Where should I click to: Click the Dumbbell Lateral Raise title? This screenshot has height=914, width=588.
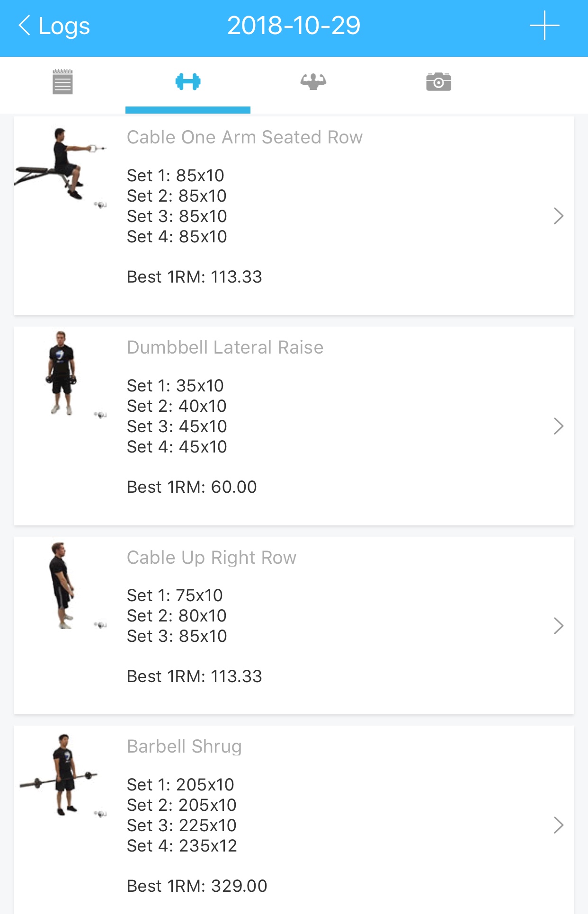pos(225,347)
